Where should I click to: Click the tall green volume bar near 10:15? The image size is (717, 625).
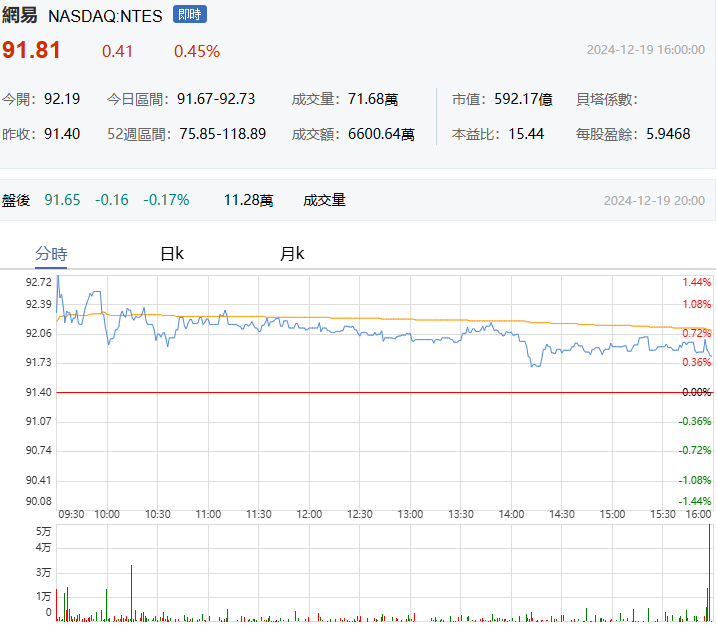(x=131, y=593)
